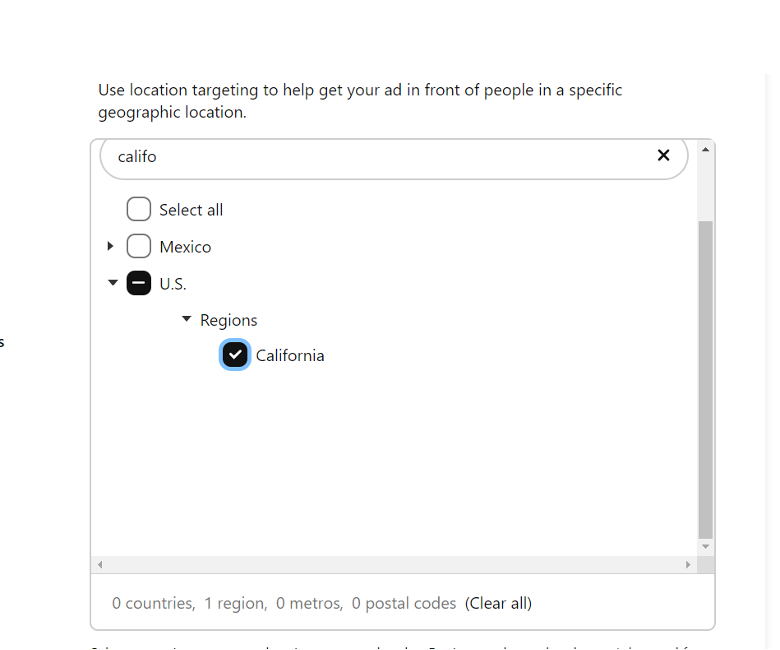Viewport: 780px width, 650px height.
Task: Uncheck the California region checkbox
Action: point(235,355)
